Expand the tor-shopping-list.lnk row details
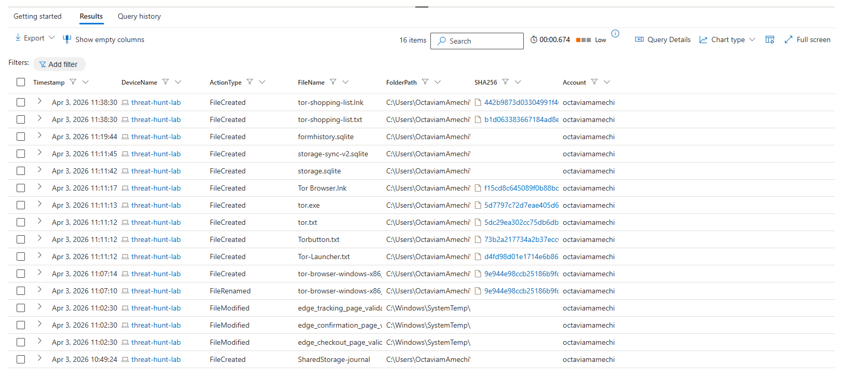 click(39, 101)
